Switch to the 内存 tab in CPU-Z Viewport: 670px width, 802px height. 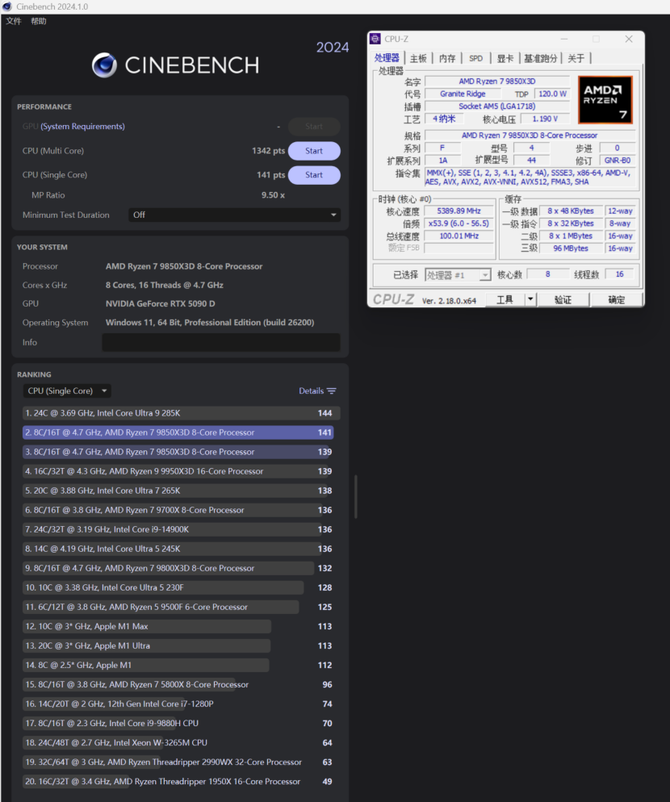coord(447,59)
